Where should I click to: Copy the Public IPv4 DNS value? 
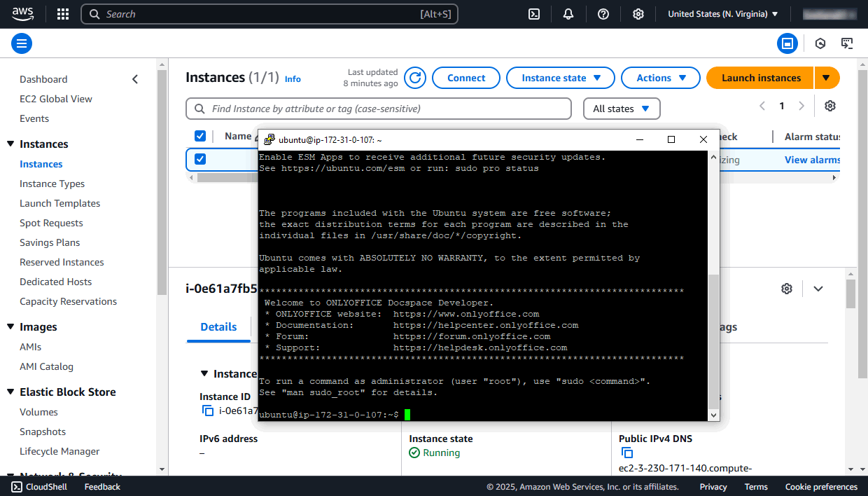(x=627, y=453)
